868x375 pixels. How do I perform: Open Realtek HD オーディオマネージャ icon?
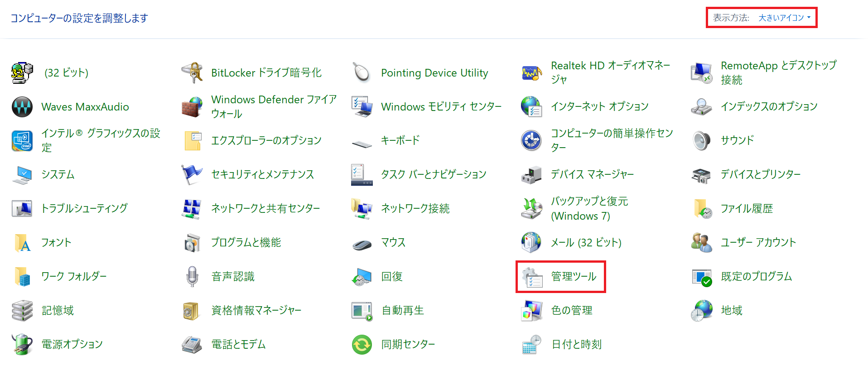tap(532, 72)
